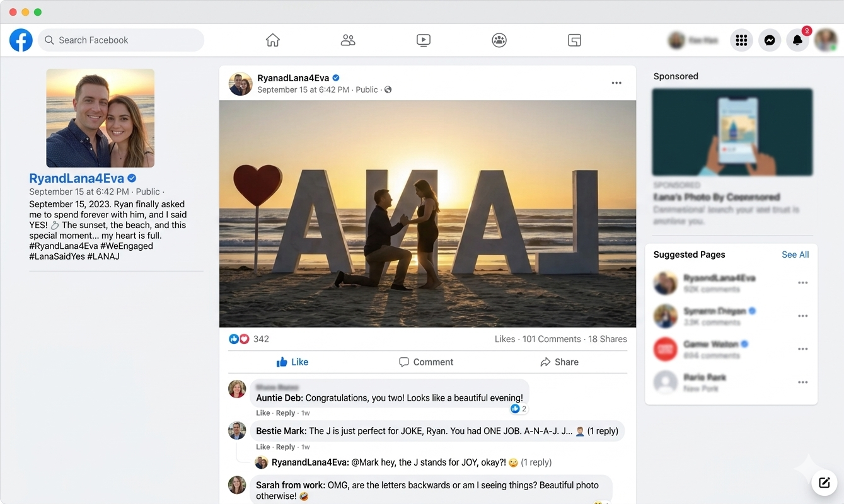Open options menu next to RyaandLana4Eva suggestion
Viewport: 844px width, 504px height.
tap(802, 283)
